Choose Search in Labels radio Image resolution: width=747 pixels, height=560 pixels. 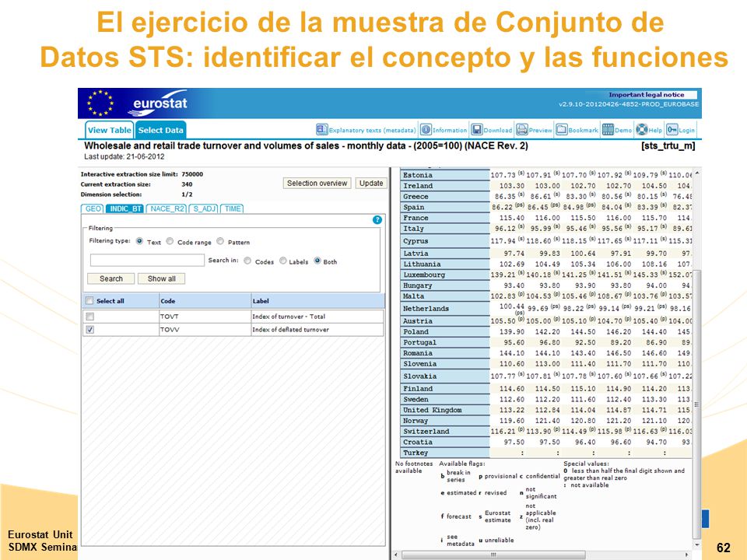tap(283, 261)
